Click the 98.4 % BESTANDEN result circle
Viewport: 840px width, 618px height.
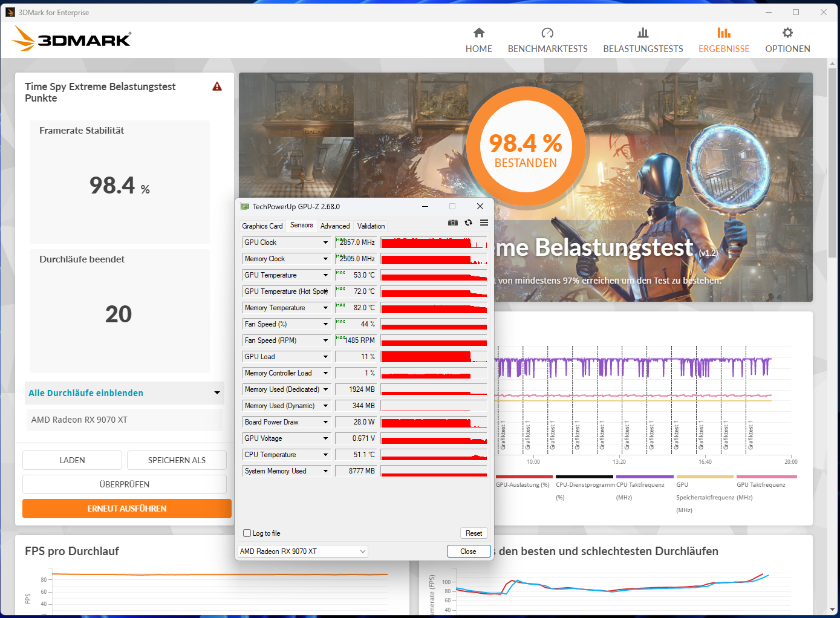[526, 146]
